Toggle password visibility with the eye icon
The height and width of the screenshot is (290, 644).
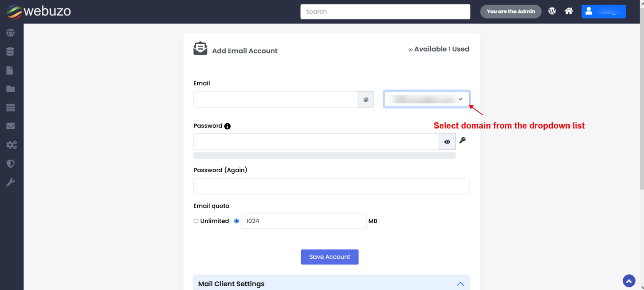447,142
